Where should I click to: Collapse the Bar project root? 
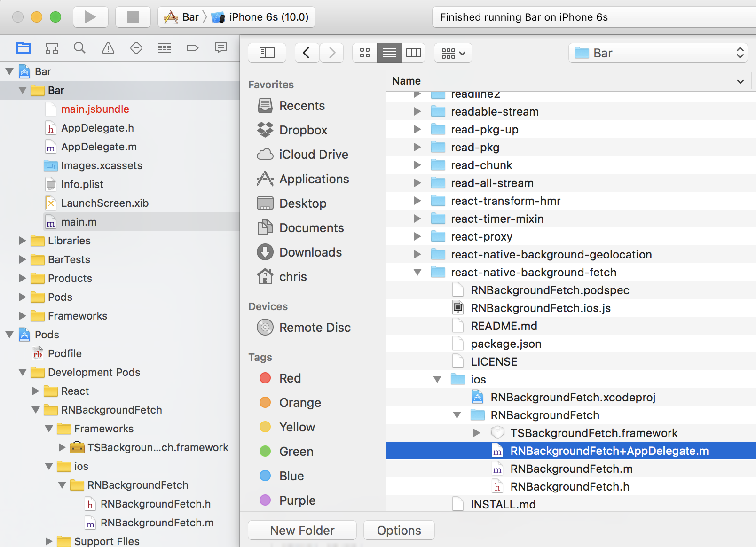[x=9, y=71]
